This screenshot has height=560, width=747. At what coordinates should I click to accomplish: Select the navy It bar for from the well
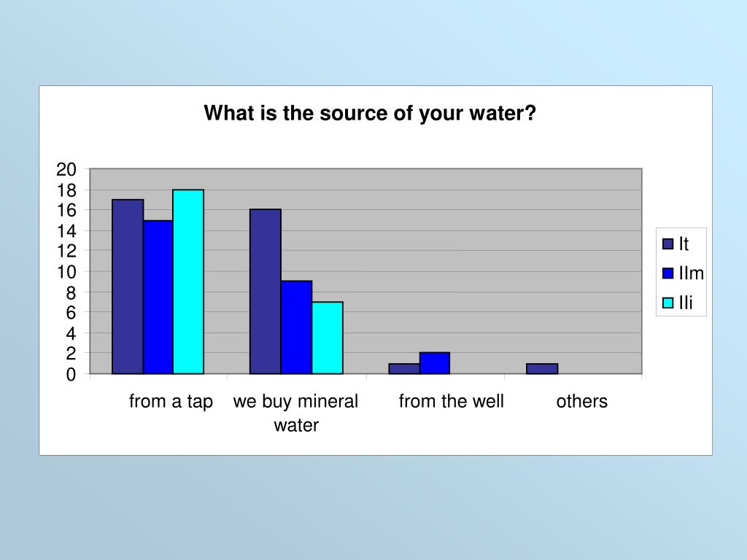[404, 369]
